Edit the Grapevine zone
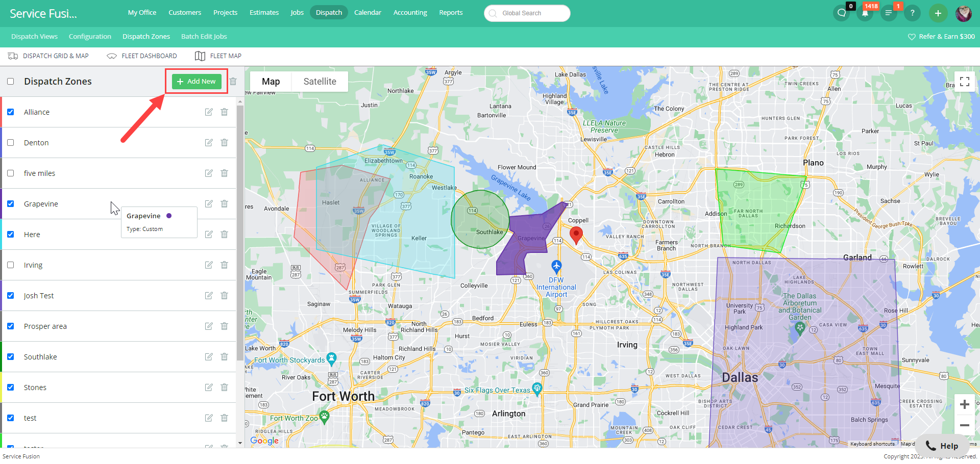Viewport: 980px width, 464px height. point(209,204)
